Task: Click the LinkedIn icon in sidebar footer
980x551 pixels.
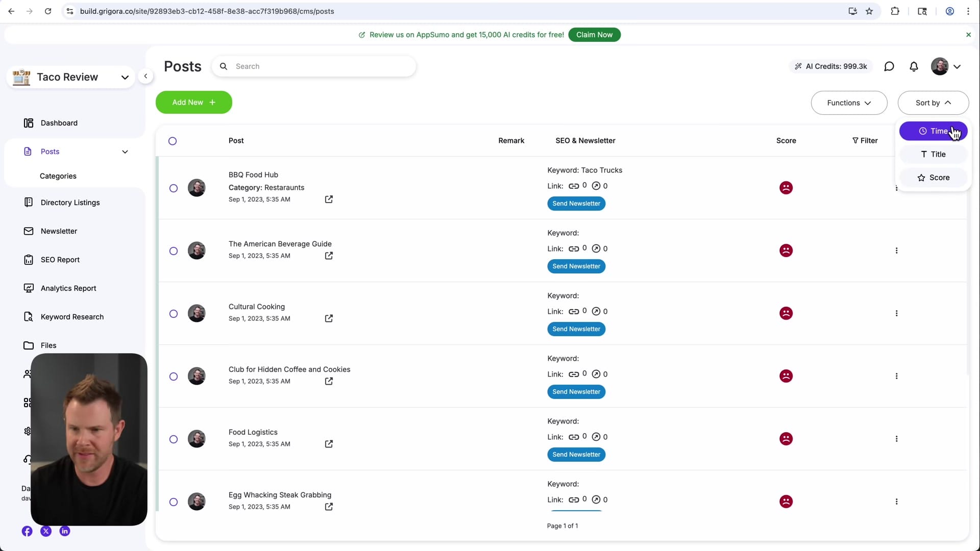Action: (65, 531)
